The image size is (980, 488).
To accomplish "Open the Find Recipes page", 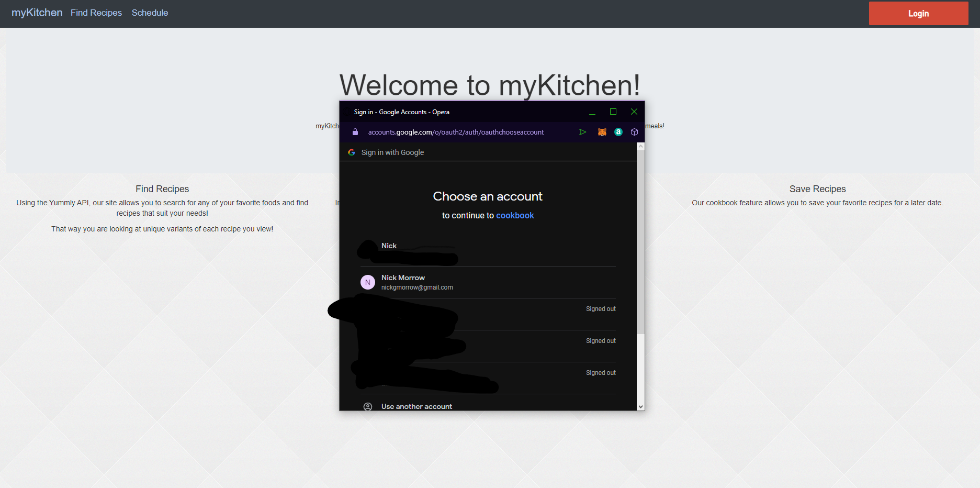I will pyautogui.click(x=96, y=13).
